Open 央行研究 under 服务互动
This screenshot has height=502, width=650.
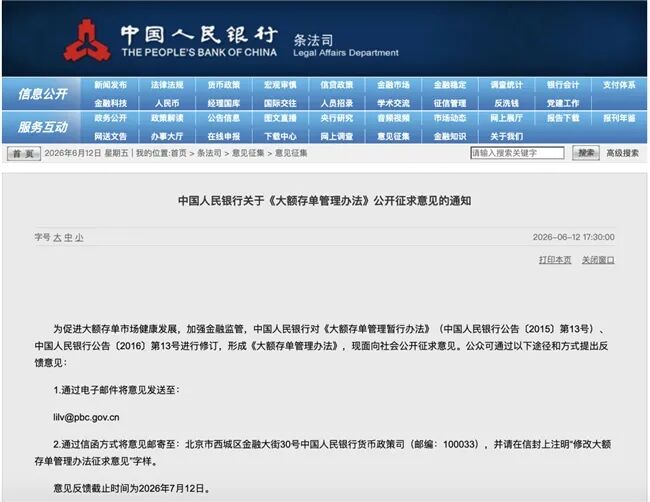pos(337,118)
